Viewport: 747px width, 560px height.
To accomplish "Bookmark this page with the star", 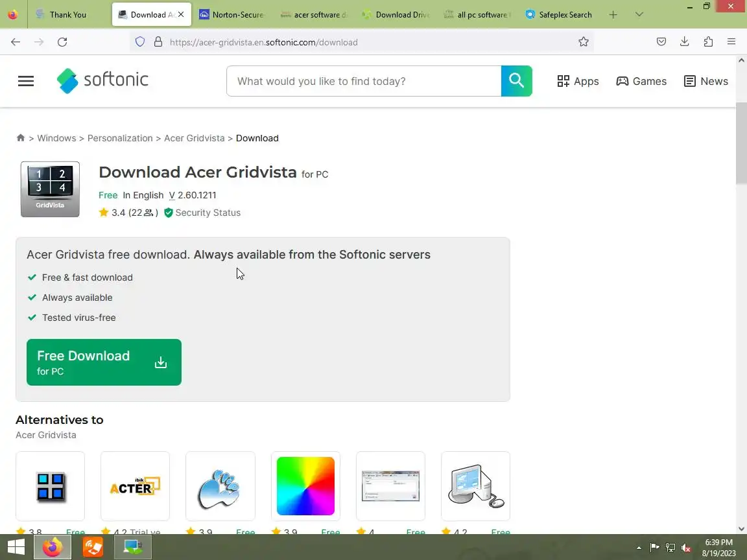I will [x=584, y=42].
